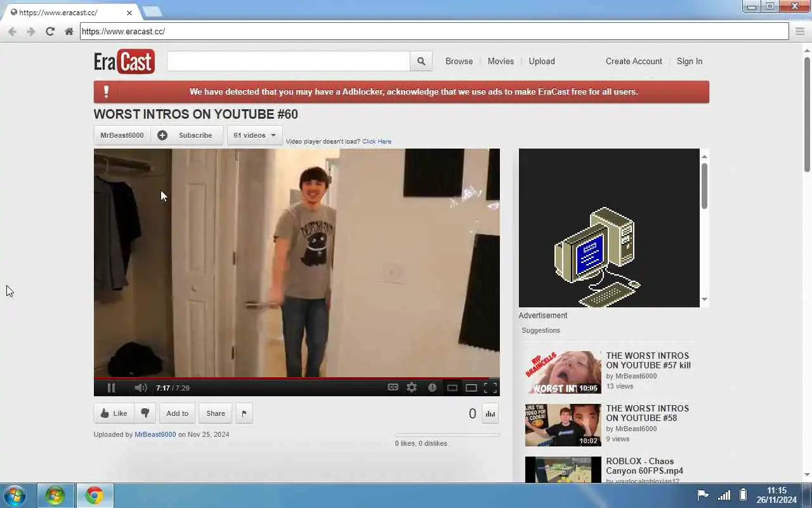This screenshot has width=812, height=508.
Task: Expand the 61 videos dropdown
Action: pos(254,135)
